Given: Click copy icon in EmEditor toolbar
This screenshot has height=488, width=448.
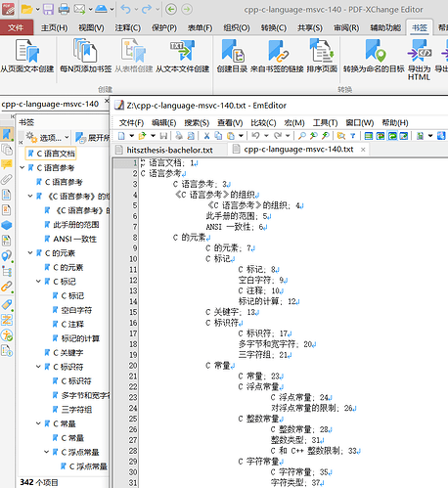Looking at the screenshot, I should (218, 136).
